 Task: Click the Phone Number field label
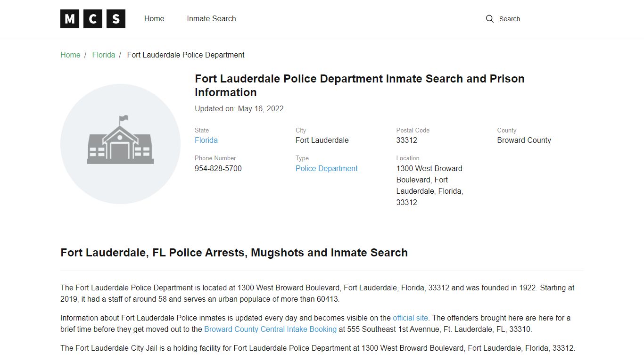[x=215, y=158]
